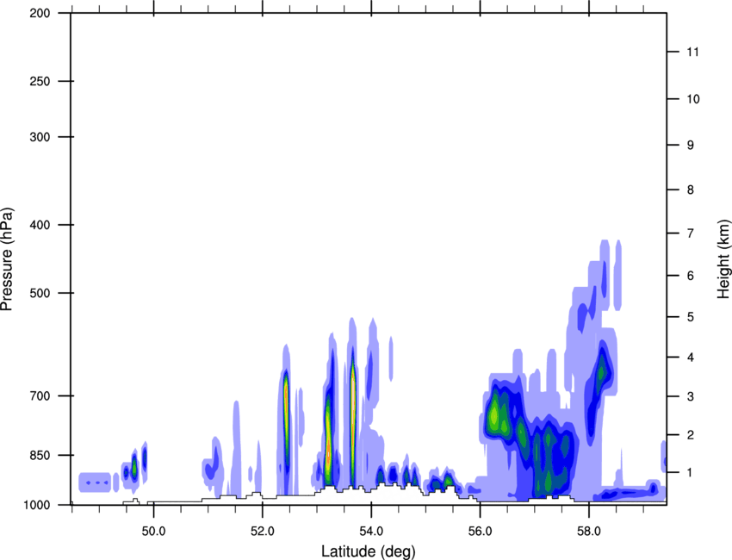The height and width of the screenshot is (560, 732).
Task: Click the 4 km height label
Action: point(691,358)
